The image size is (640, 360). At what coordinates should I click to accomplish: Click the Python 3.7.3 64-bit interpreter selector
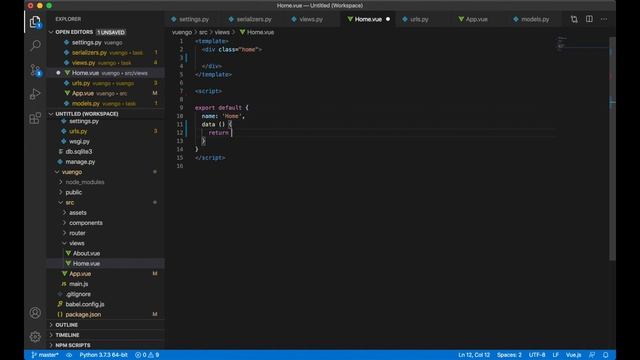point(103,355)
